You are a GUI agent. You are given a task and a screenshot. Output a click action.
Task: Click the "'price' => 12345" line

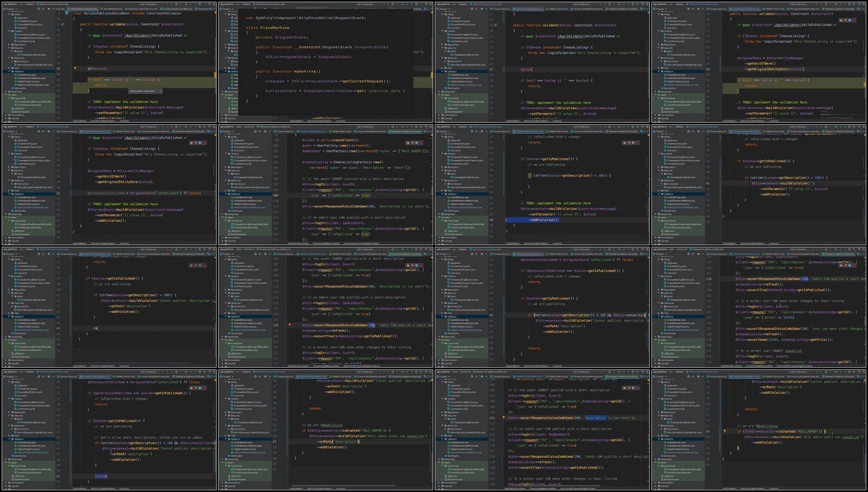pyautogui.click(x=769, y=318)
